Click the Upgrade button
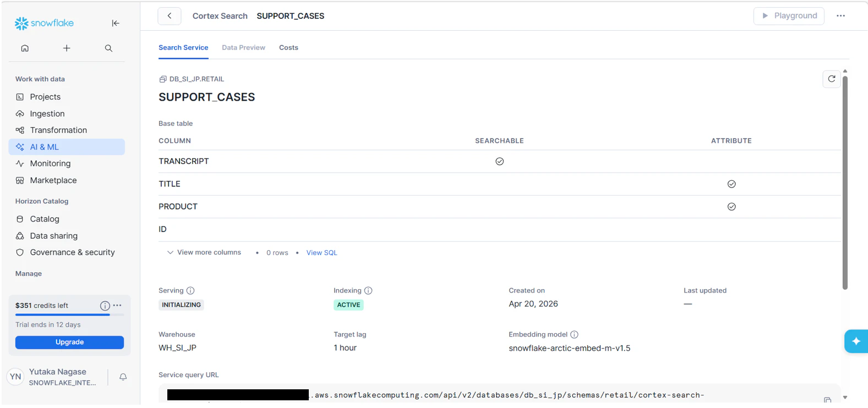The width and height of the screenshot is (868, 408). 69,343
